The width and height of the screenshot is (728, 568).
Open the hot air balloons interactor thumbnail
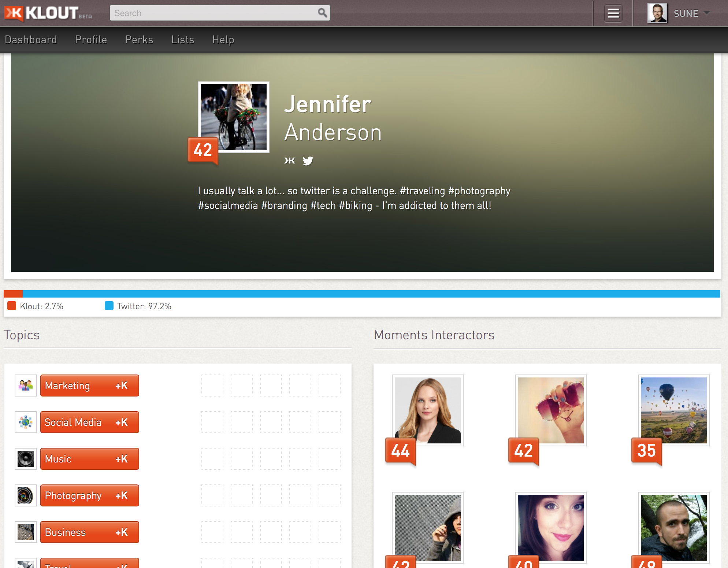(x=673, y=410)
